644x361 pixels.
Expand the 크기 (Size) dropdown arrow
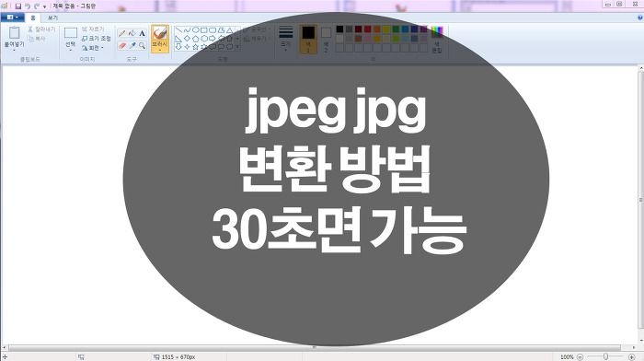pos(286,50)
